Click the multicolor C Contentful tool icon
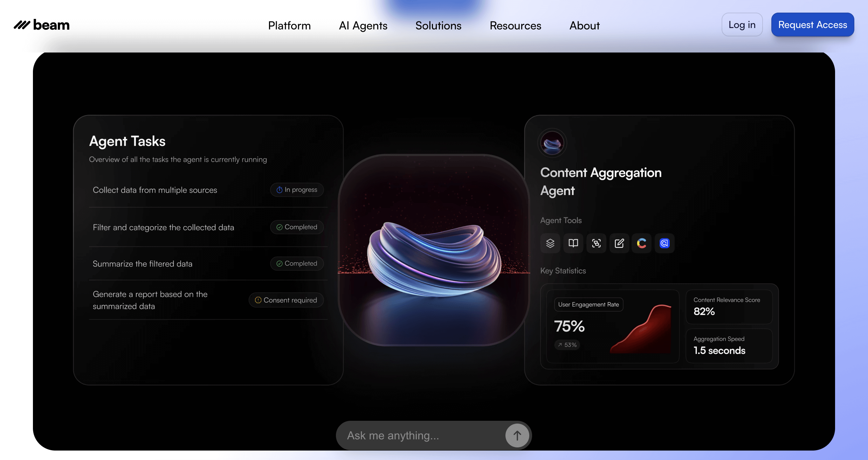The width and height of the screenshot is (868, 460). point(641,243)
